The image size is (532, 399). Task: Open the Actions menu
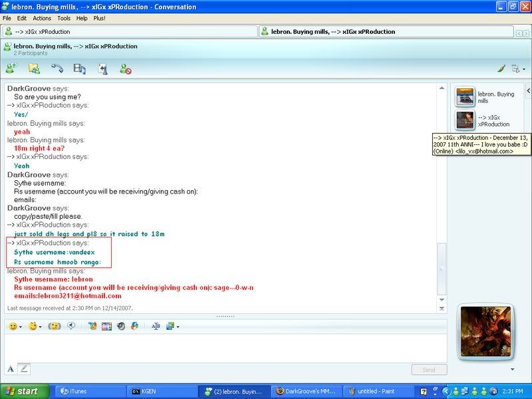click(42, 19)
